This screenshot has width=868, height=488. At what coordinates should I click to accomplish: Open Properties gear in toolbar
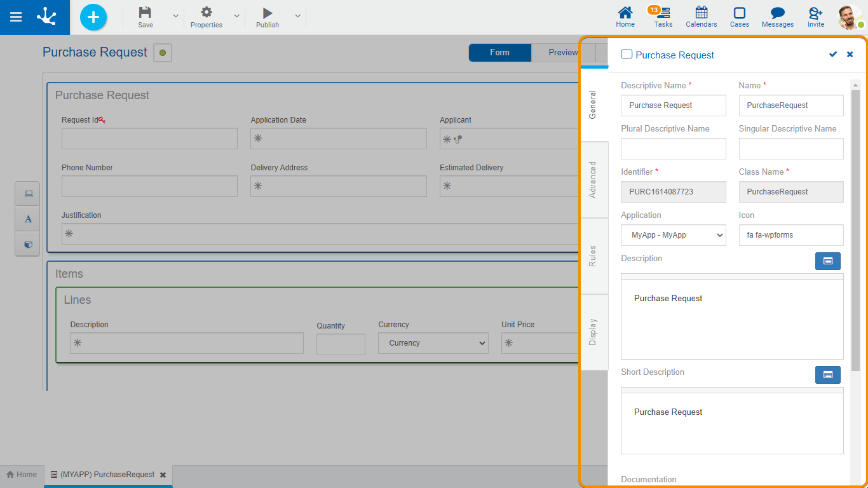coord(207,13)
